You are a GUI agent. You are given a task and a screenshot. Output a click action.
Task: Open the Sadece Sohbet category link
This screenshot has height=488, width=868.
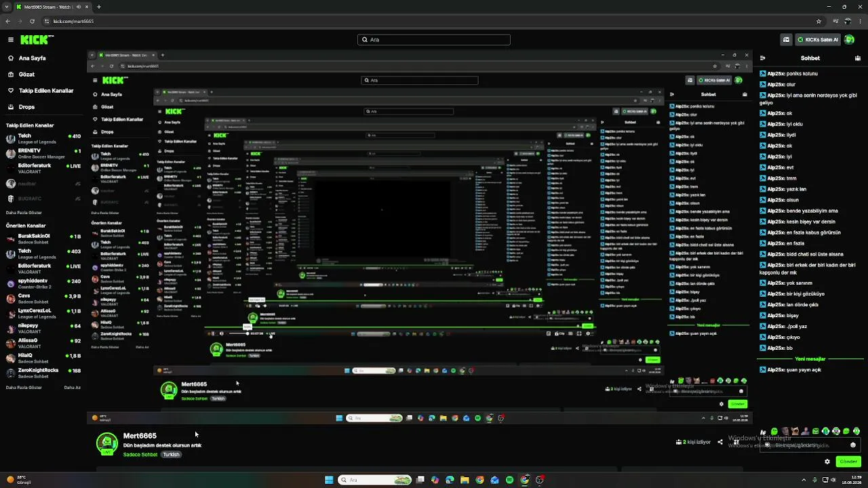point(140,455)
